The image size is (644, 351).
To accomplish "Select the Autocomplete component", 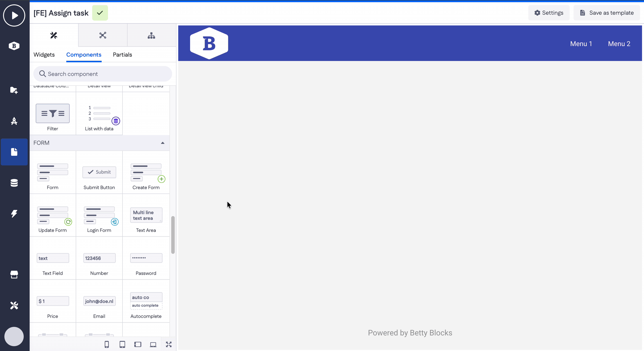I will [146, 304].
